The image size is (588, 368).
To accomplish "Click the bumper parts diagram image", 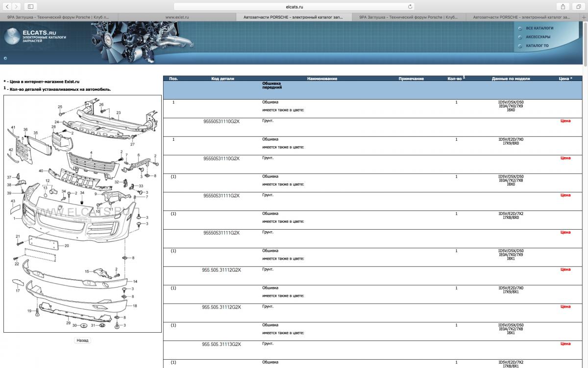I will coord(82,213).
